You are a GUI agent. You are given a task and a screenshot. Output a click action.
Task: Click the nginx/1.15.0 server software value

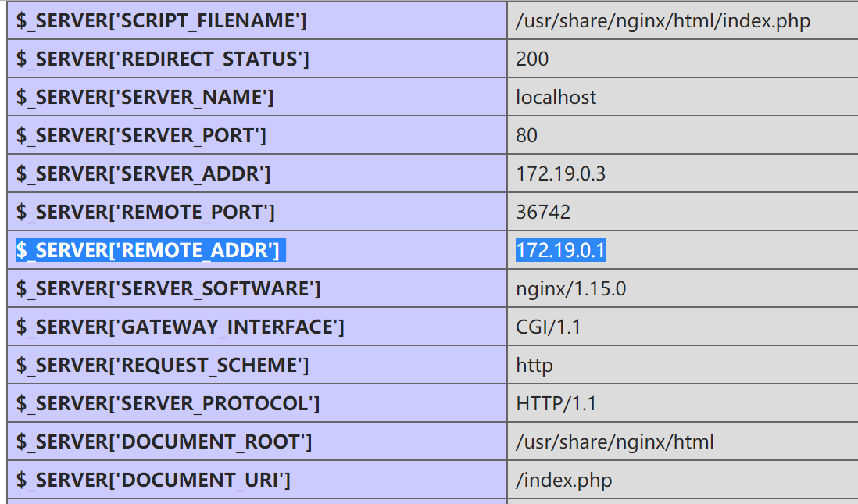570,289
